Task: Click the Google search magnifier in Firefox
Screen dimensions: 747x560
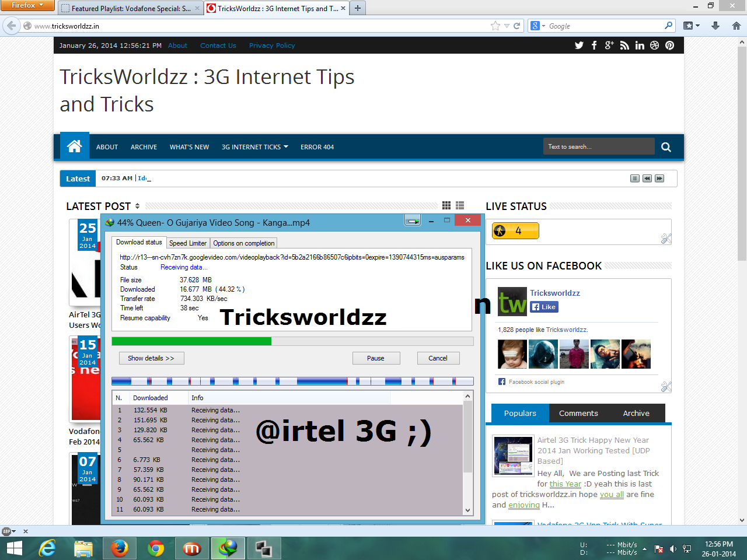Action: [x=669, y=26]
